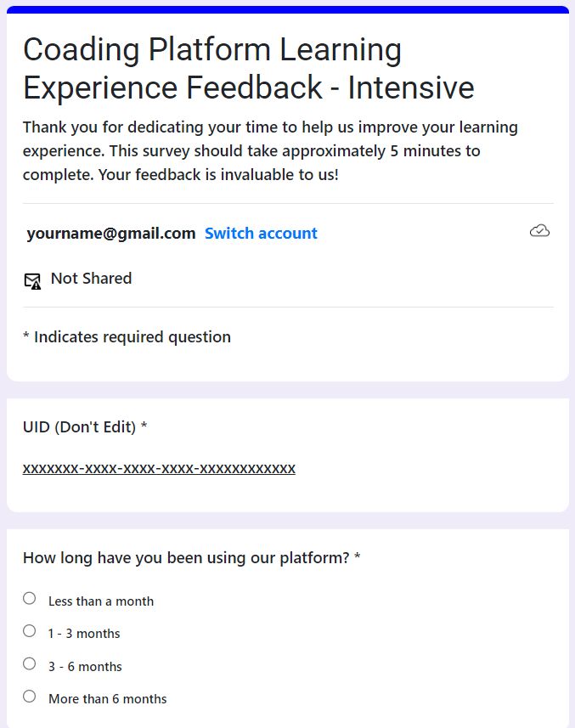Click the 'Not Shared' status text
This screenshot has height=728, width=575.
[91, 279]
